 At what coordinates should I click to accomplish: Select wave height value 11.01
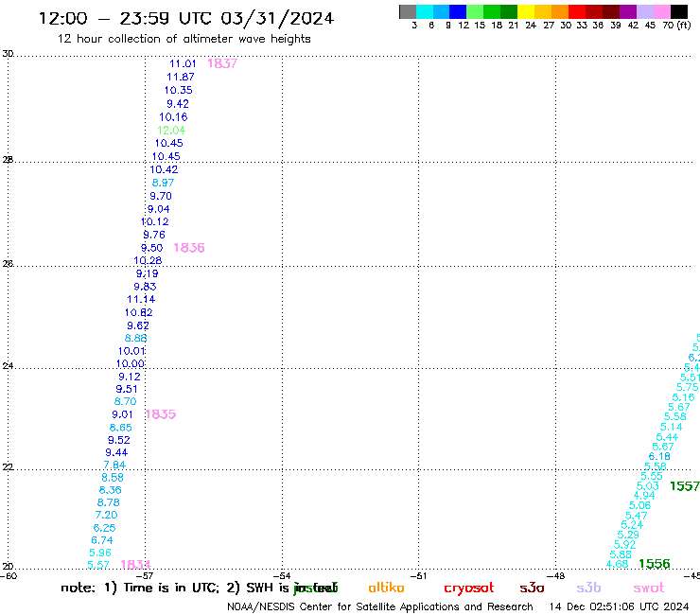click(183, 64)
